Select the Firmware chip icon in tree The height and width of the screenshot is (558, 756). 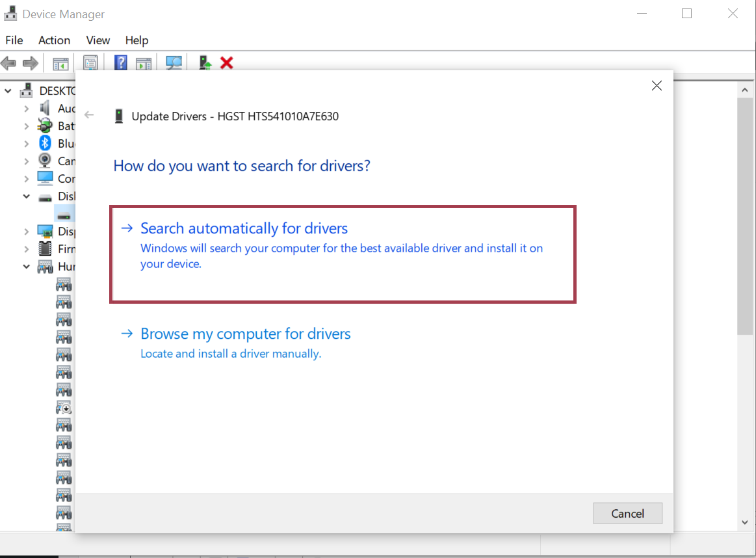click(x=45, y=248)
